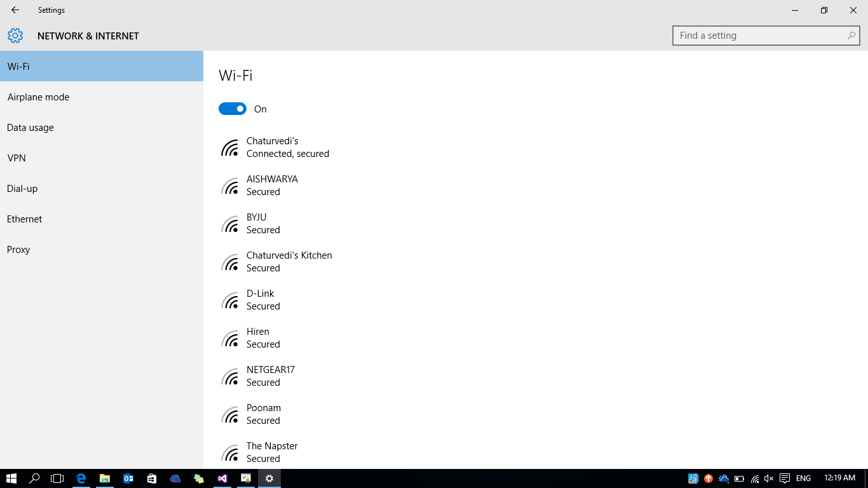
Task: Open the 12:19 AM taskbar clock
Action: click(839, 478)
